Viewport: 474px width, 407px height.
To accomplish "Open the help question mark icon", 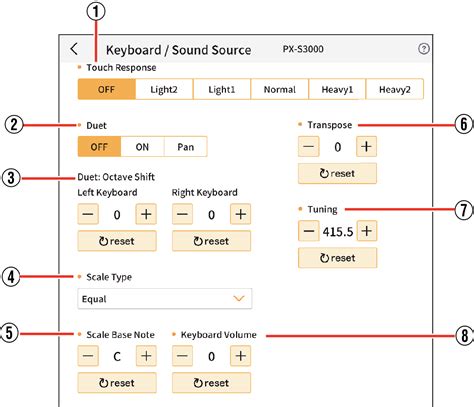I will coord(424,49).
